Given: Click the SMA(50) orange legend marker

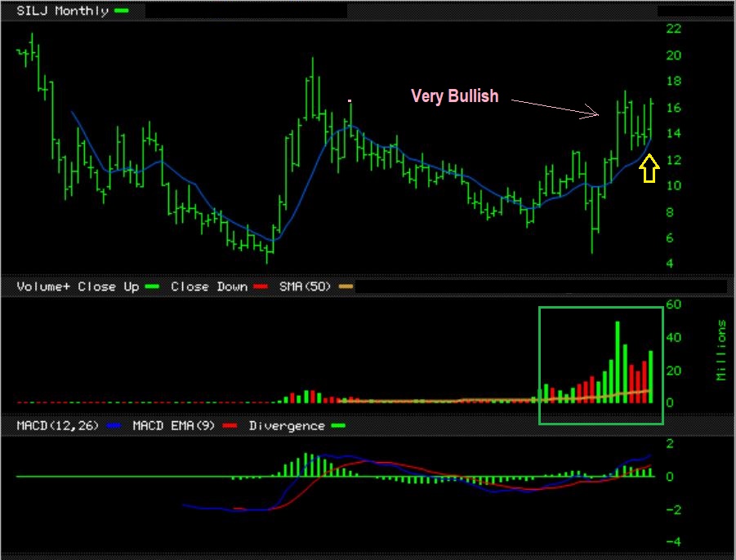Looking at the screenshot, I should (346, 287).
